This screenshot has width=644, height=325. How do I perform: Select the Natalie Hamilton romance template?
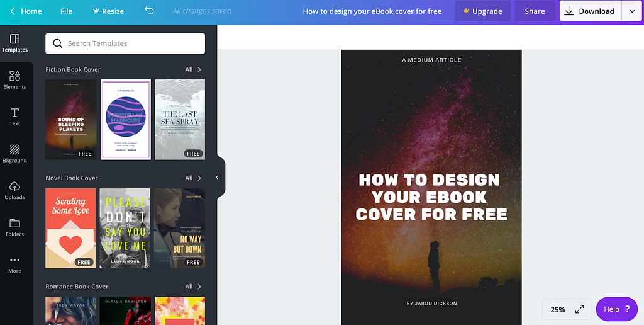[125, 311]
